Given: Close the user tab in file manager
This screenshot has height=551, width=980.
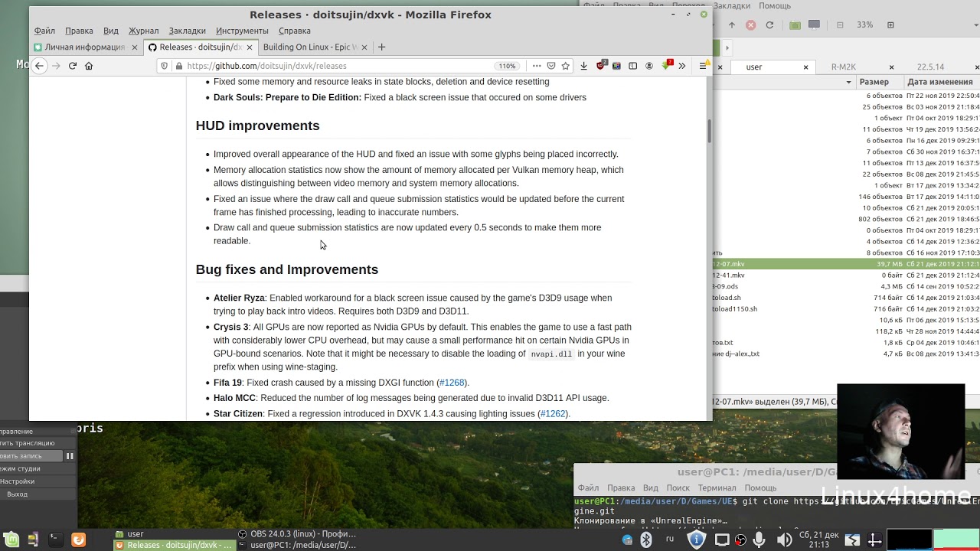Looking at the screenshot, I should coord(805,67).
